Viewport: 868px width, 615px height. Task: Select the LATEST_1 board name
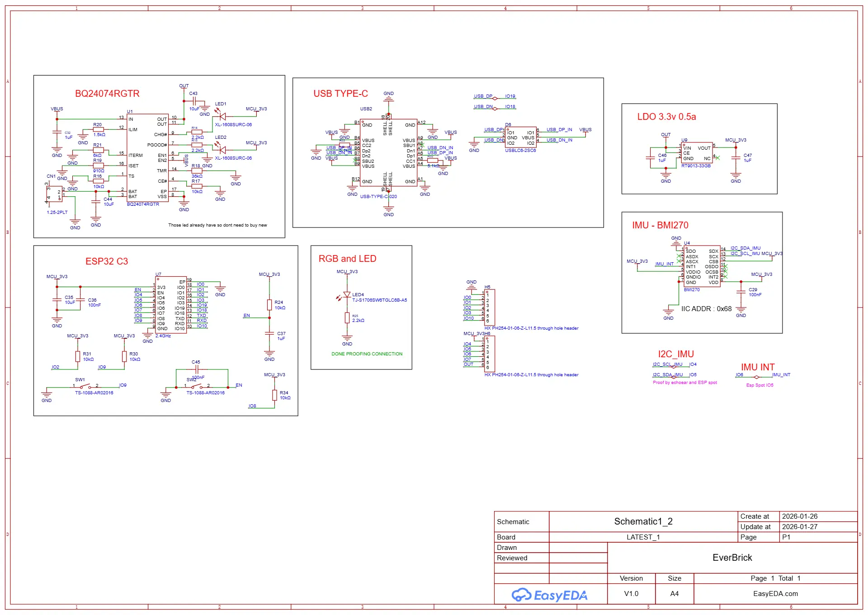click(x=643, y=537)
